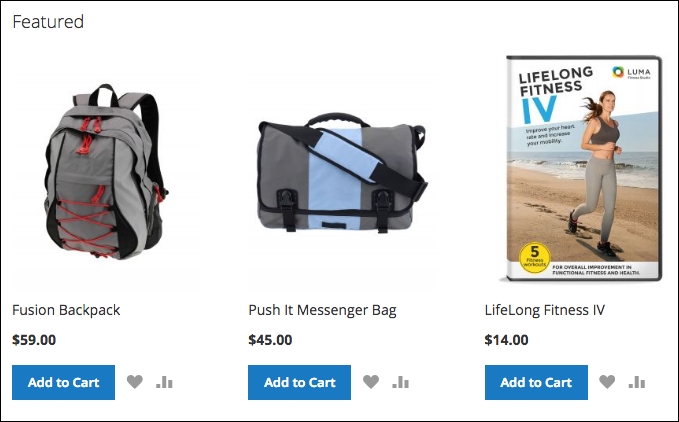Add Fusion Backpack to wish list heart
This screenshot has width=679, height=422.
135,382
